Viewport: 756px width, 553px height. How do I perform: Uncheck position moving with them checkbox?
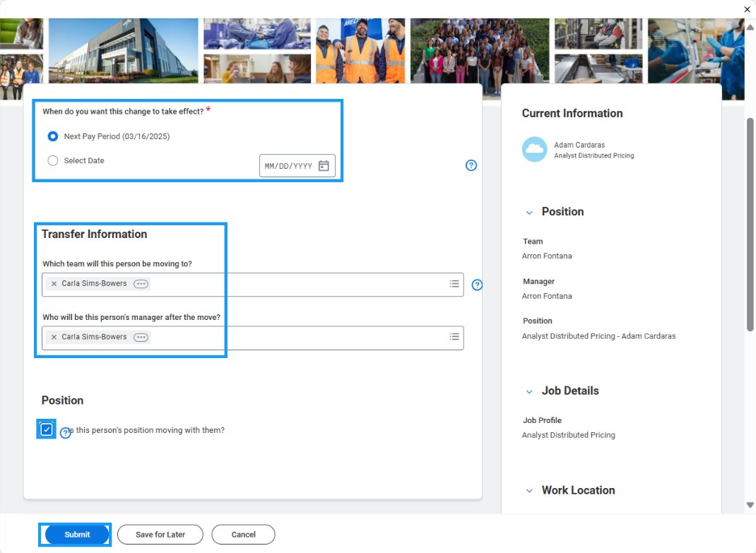click(46, 429)
